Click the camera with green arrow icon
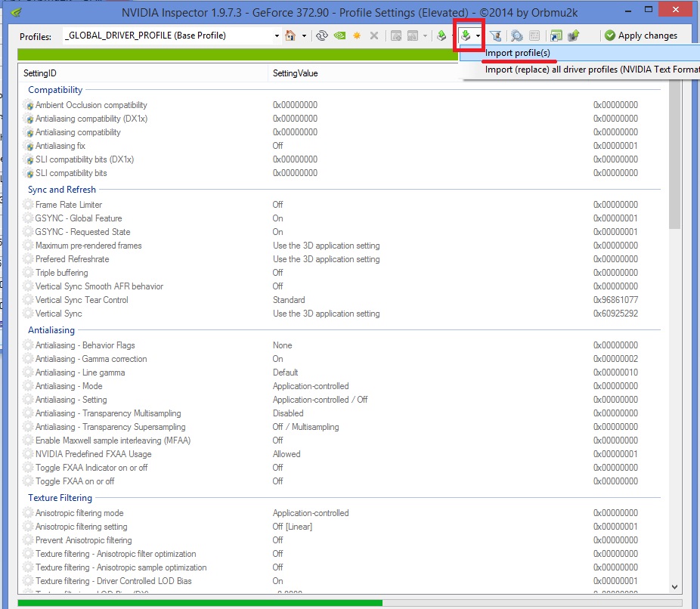This screenshot has height=609, width=700. point(573,36)
